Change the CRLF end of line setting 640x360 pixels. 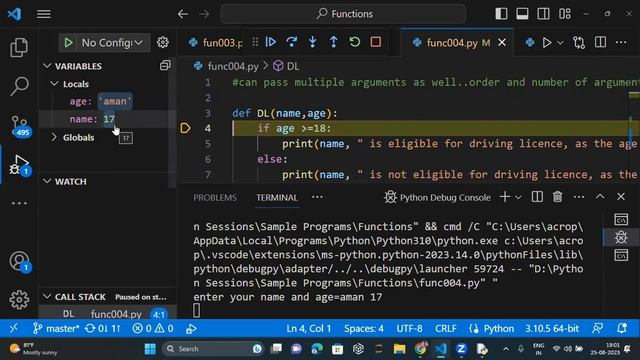(x=446, y=329)
